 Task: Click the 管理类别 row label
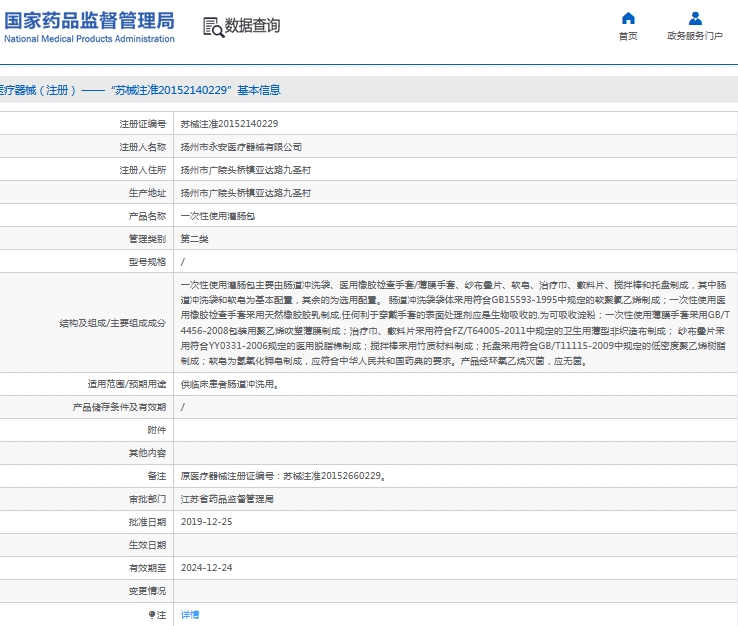click(147, 239)
